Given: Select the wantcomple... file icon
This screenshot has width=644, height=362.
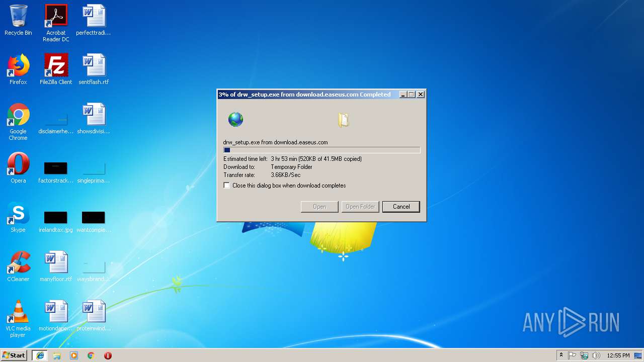Looking at the screenshot, I should pyautogui.click(x=94, y=221).
